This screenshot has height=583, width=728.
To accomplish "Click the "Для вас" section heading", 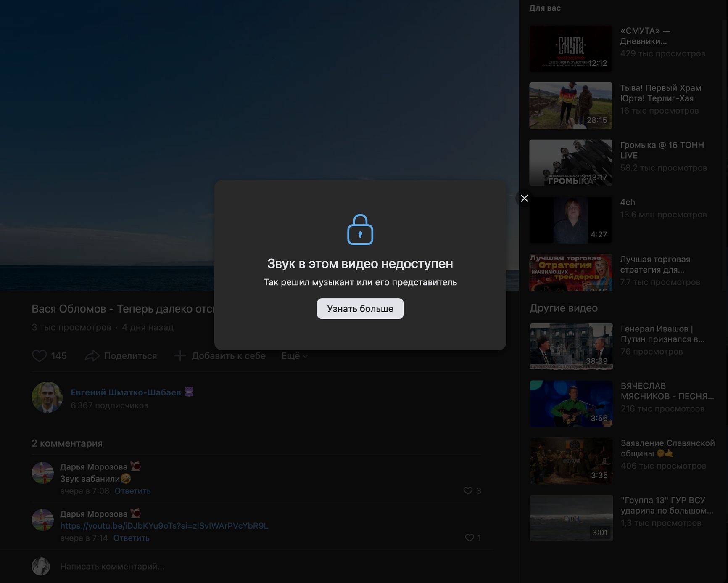I will click(x=545, y=8).
